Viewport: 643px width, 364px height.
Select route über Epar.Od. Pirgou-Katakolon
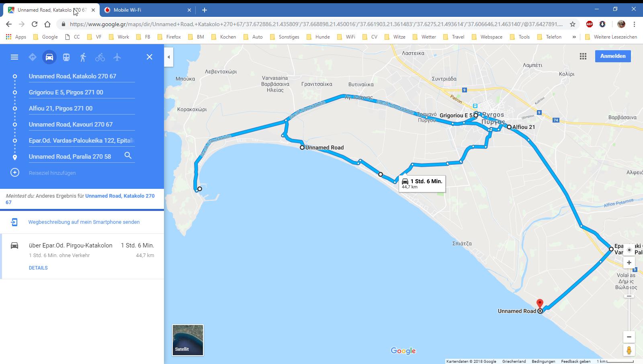tap(82, 256)
